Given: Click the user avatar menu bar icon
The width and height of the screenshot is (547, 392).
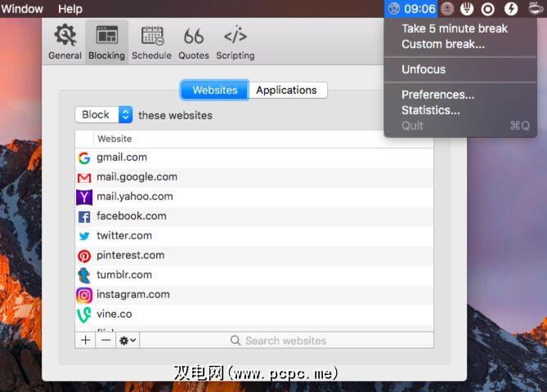Looking at the screenshot, I should click(447, 9).
